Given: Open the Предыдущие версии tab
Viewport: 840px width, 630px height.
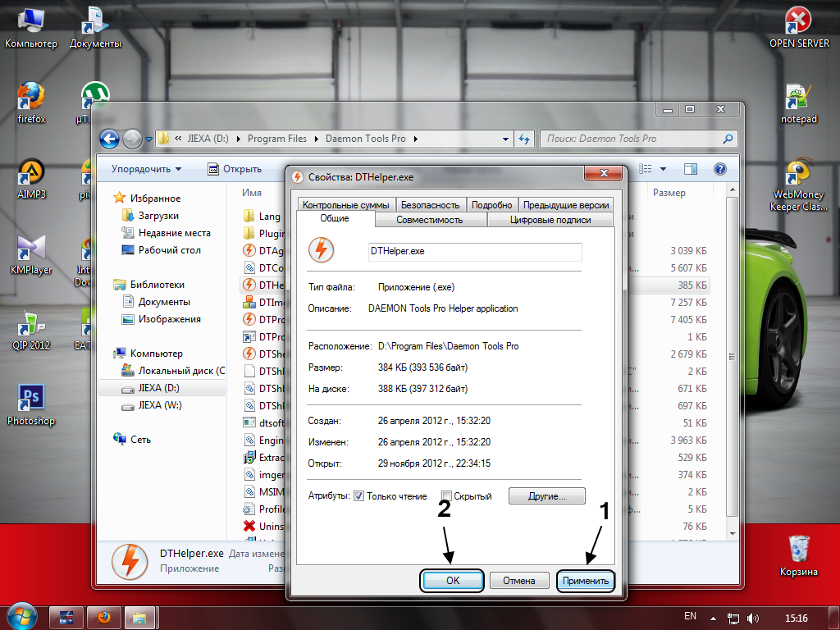Looking at the screenshot, I should (566, 204).
